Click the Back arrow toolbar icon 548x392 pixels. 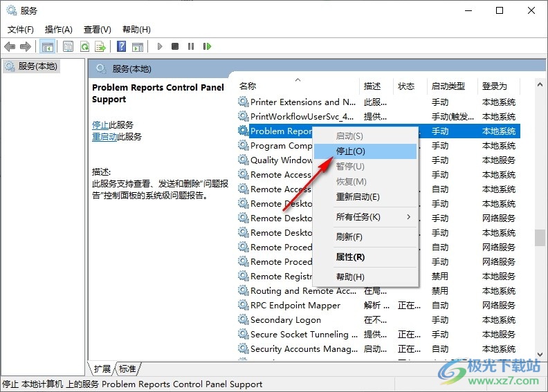point(10,46)
